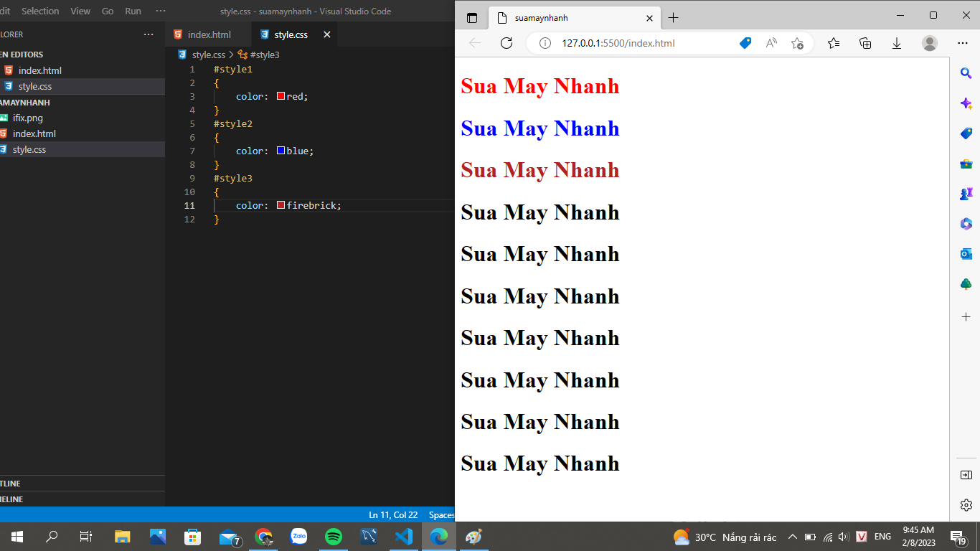
Task: Open the clock showing 9:45 AM
Action: click(x=918, y=536)
